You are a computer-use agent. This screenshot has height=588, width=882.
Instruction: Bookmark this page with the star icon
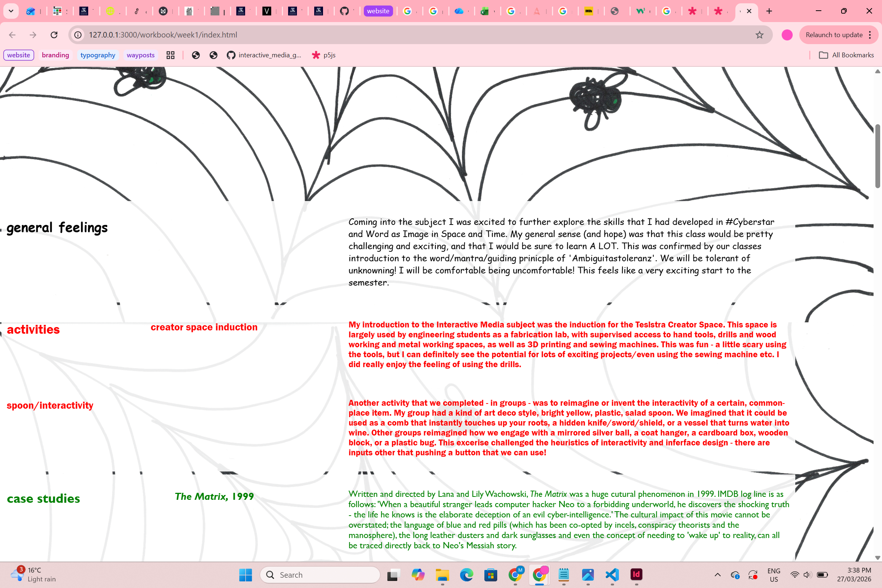pos(759,35)
